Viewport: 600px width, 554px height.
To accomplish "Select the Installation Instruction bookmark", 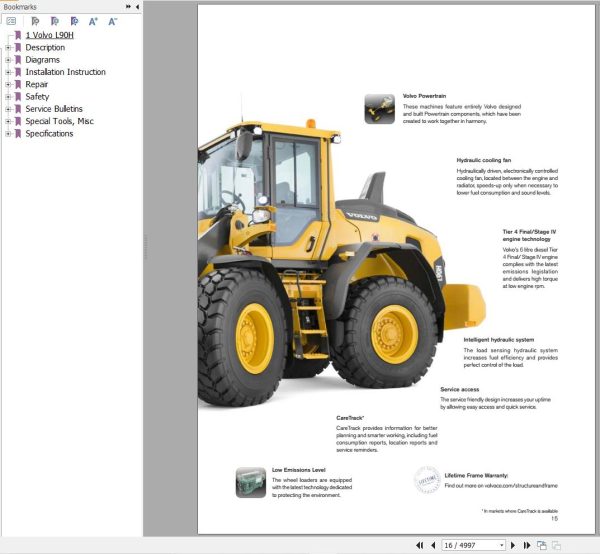I will 65,72.
